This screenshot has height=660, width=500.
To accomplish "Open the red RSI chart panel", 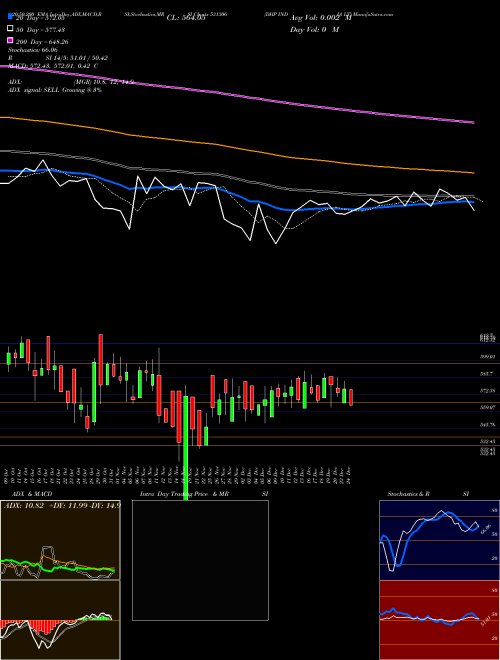I will coord(439,620).
